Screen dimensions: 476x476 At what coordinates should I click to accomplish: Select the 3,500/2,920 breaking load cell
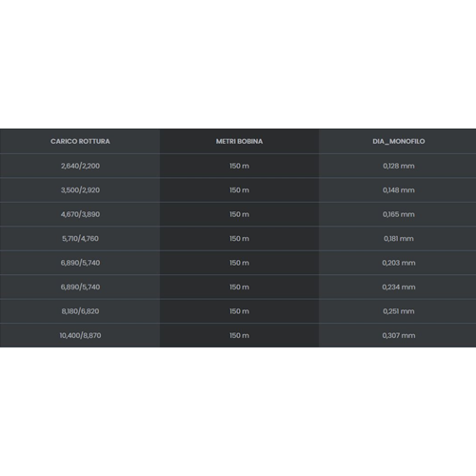(x=80, y=190)
